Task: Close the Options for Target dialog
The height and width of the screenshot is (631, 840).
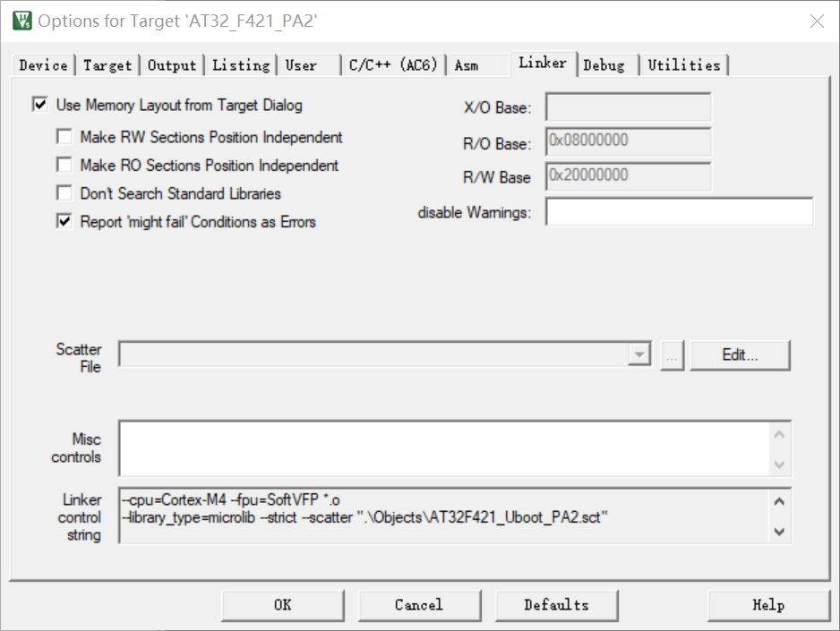Action: (817, 21)
